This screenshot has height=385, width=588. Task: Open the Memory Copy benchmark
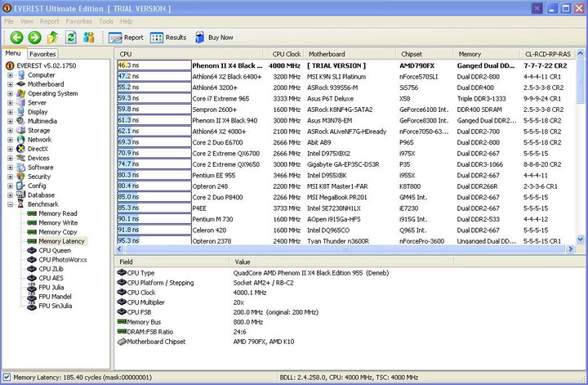pyautogui.click(x=58, y=232)
